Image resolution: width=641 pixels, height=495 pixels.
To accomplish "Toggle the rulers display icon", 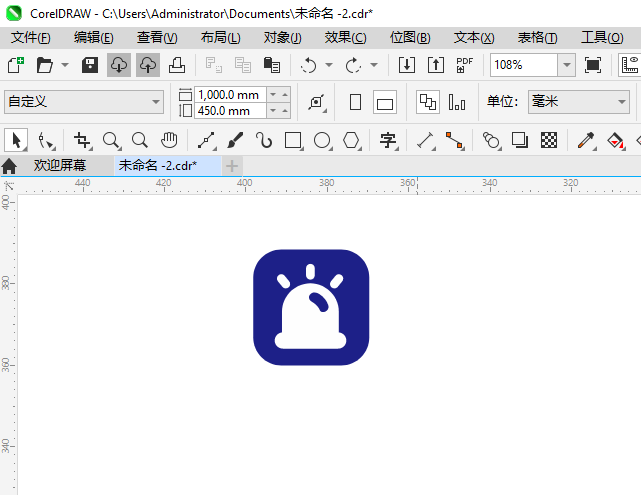I will pyautogui.click(x=630, y=65).
